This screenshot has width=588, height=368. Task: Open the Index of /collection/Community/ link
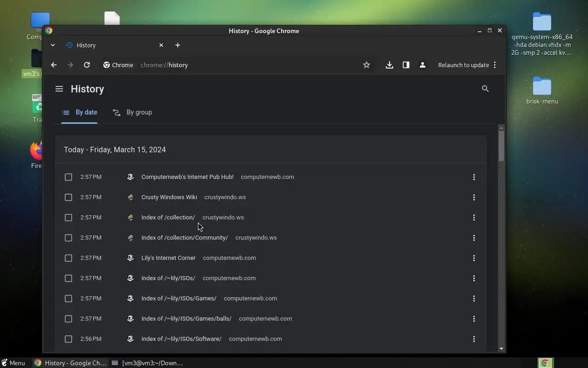[x=185, y=238]
